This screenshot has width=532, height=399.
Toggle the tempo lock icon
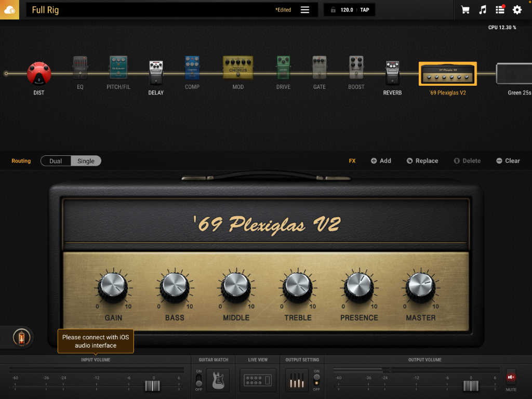[x=333, y=10]
